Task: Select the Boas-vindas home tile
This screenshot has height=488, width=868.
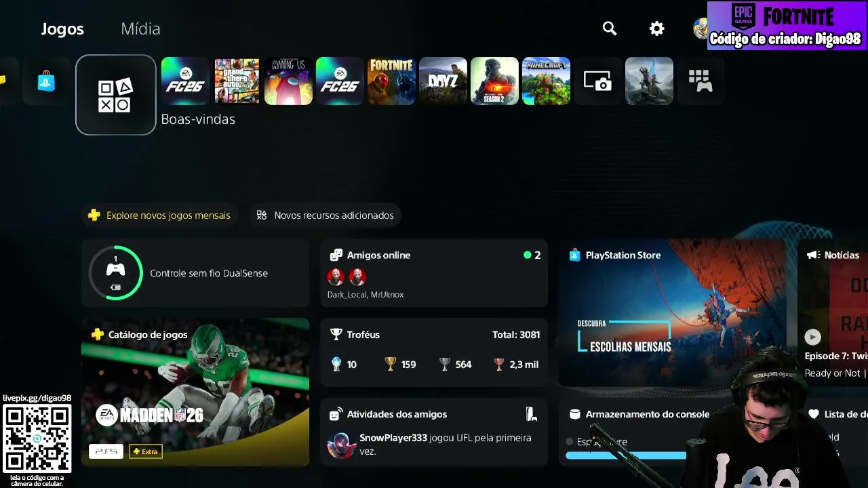Action: click(116, 95)
